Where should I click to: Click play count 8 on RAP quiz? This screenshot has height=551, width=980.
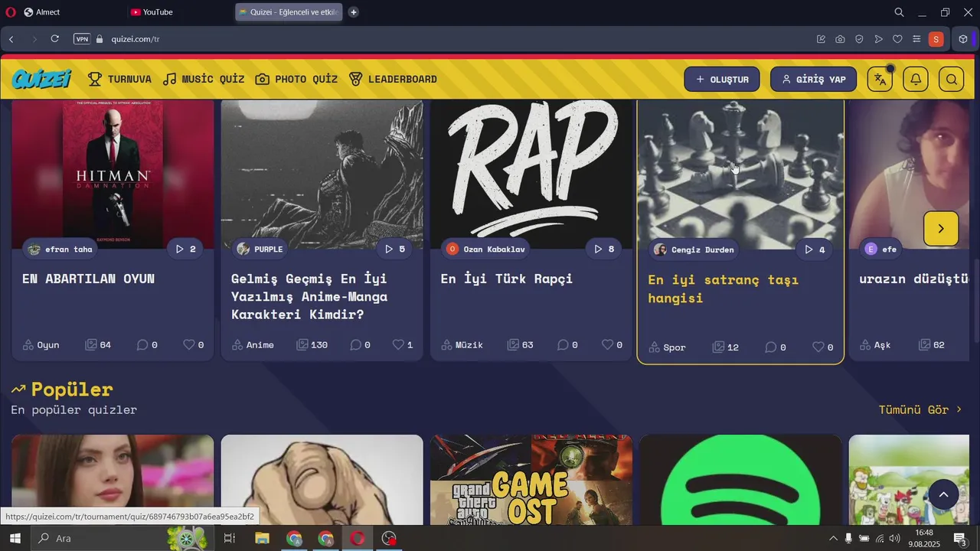click(x=604, y=249)
